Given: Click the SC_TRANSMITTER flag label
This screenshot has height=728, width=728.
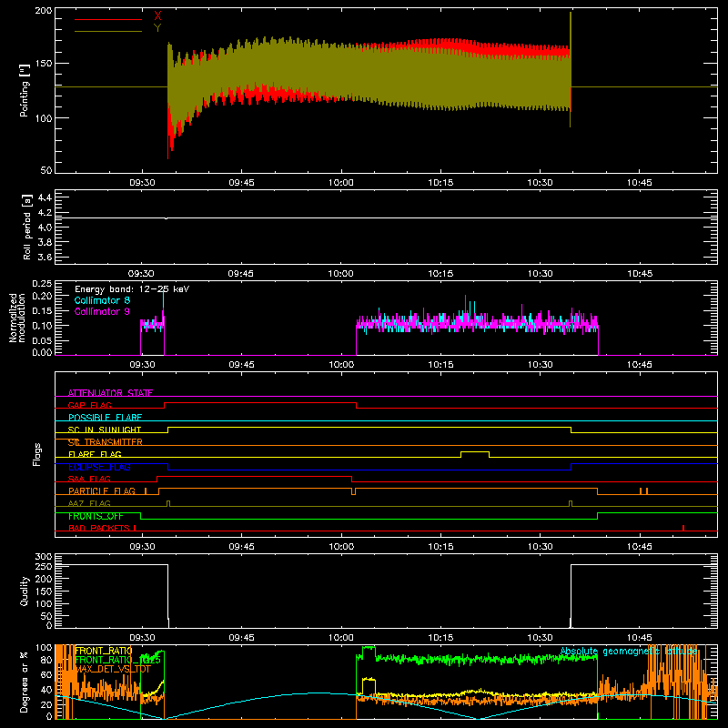Looking at the screenshot, I should pyautogui.click(x=105, y=442).
